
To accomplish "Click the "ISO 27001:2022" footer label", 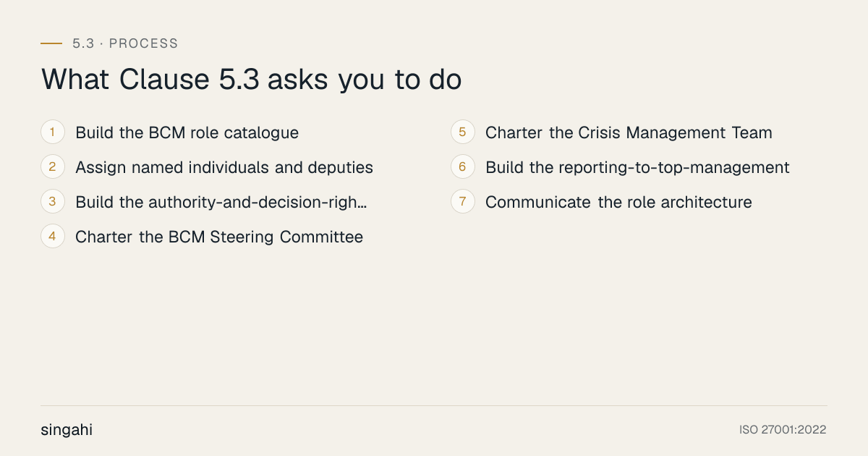I will (x=783, y=430).
